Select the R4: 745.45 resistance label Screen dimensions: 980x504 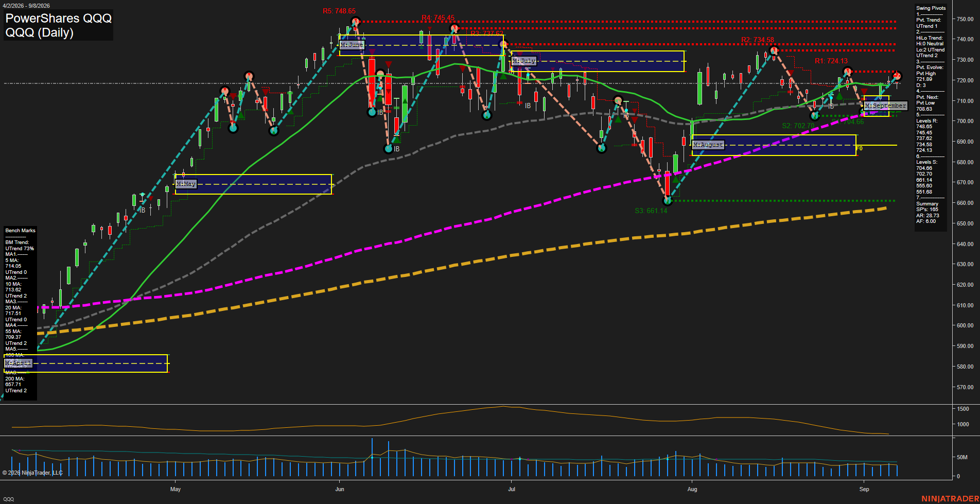tap(437, 18)
